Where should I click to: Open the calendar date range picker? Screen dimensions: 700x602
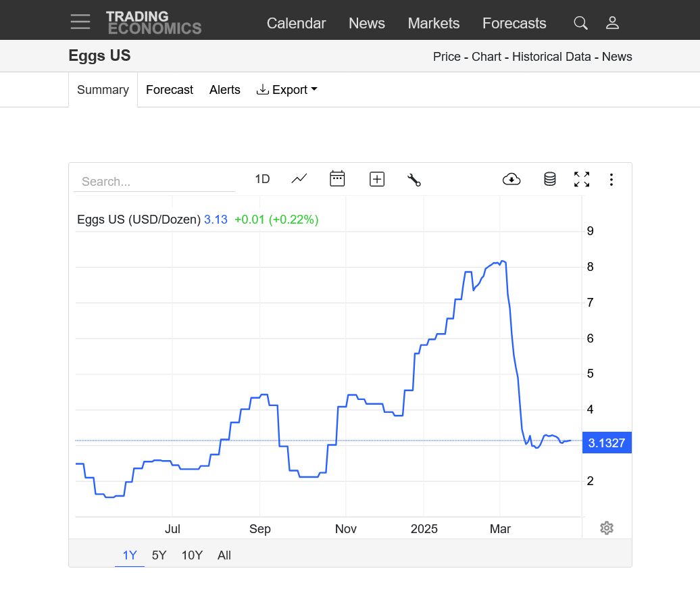coord(337,179)
